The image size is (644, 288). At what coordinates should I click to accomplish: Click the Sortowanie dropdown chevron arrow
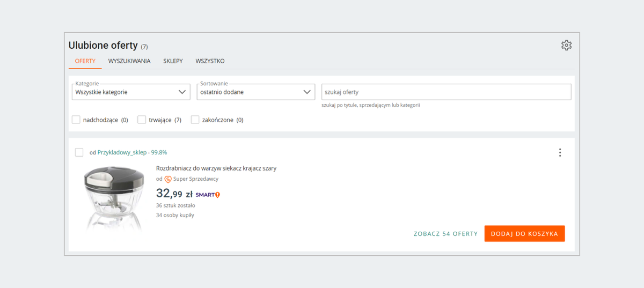tap(307, 92)
